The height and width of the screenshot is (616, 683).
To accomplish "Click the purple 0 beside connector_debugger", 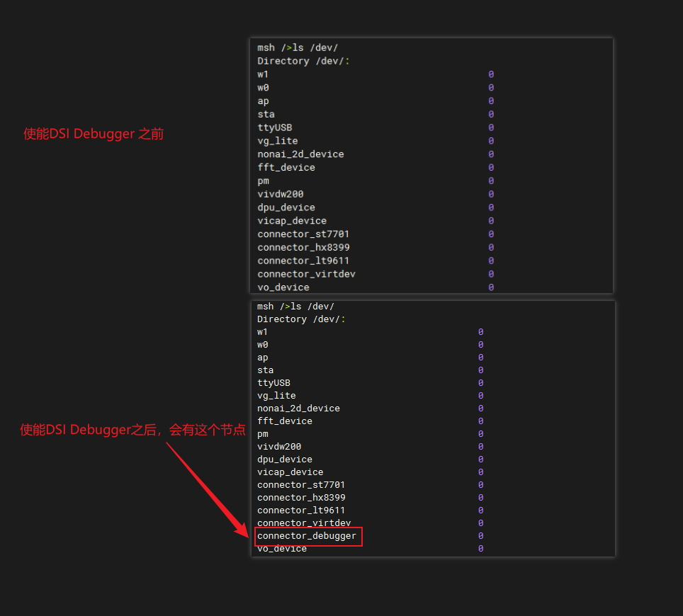I will (x=480, y=536).
